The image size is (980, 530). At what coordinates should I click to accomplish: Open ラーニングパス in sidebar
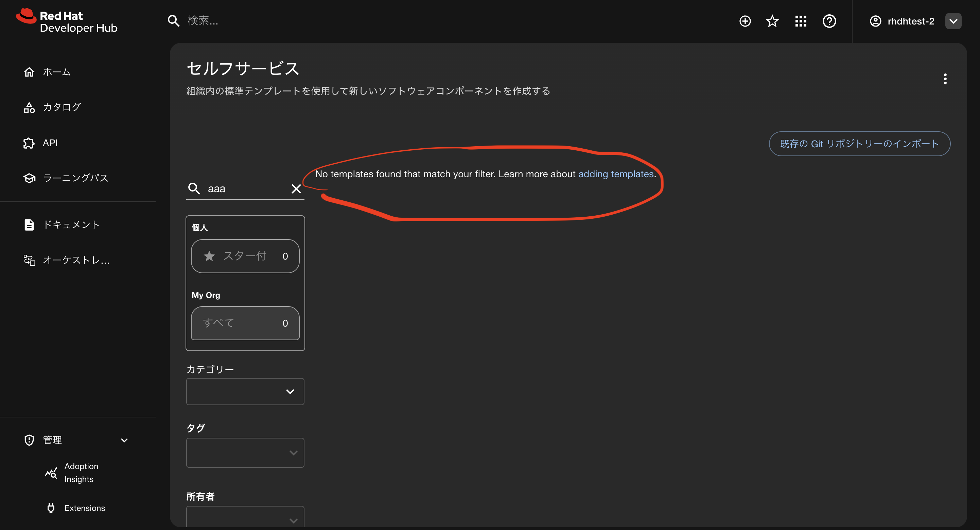pyautogui.click(x=75, y=178)
